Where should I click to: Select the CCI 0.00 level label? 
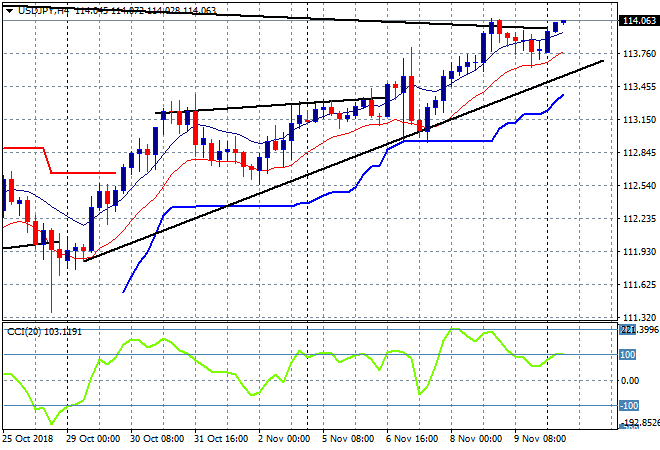(x=632, y=380)
